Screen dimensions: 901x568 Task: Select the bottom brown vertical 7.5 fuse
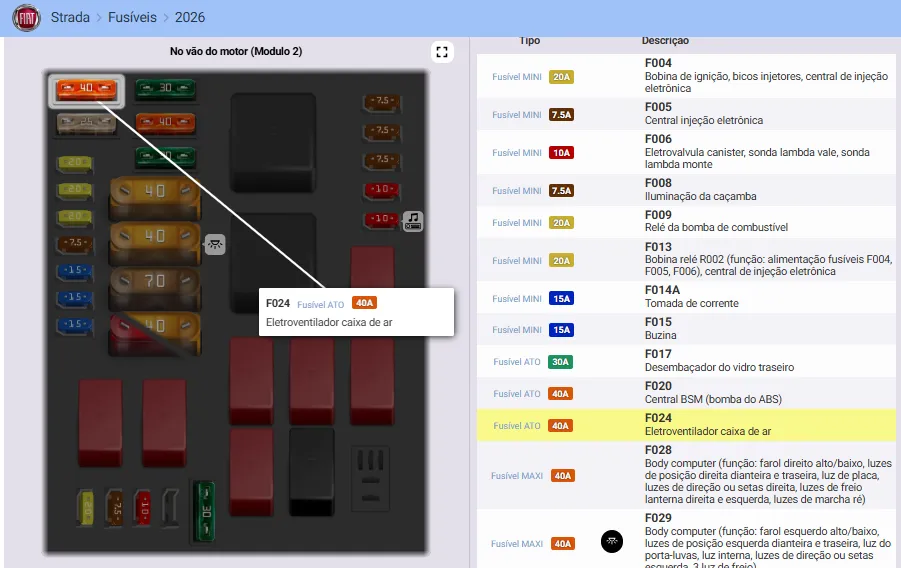pyautogui.click(x=115, y=508)
